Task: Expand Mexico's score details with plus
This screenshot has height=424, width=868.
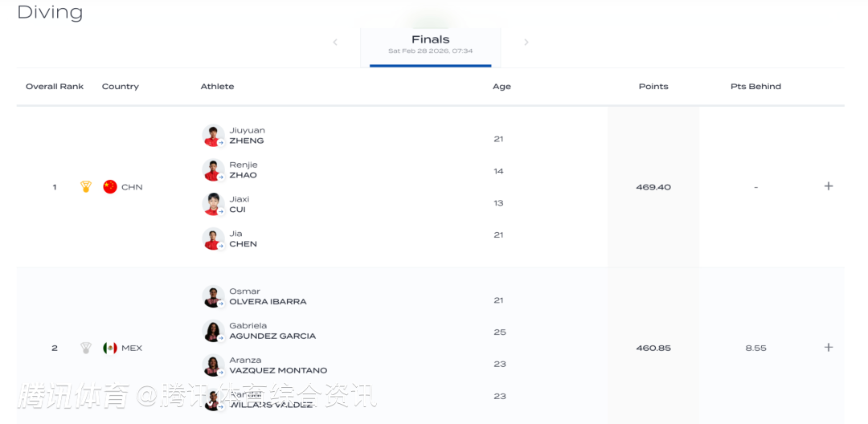Action: coord(829,348)
